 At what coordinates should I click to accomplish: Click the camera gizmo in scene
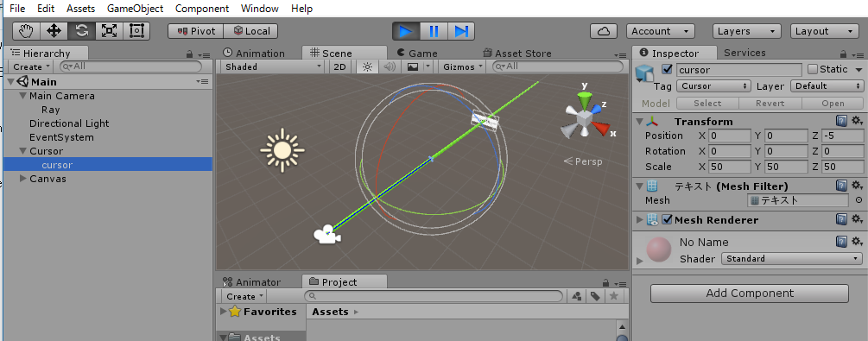(x=327, y=234)
